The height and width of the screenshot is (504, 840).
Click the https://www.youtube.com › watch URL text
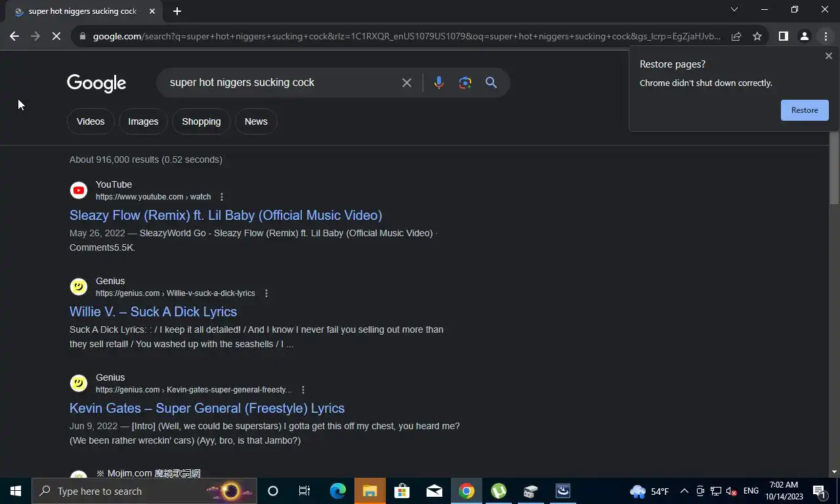coord(154,197)
